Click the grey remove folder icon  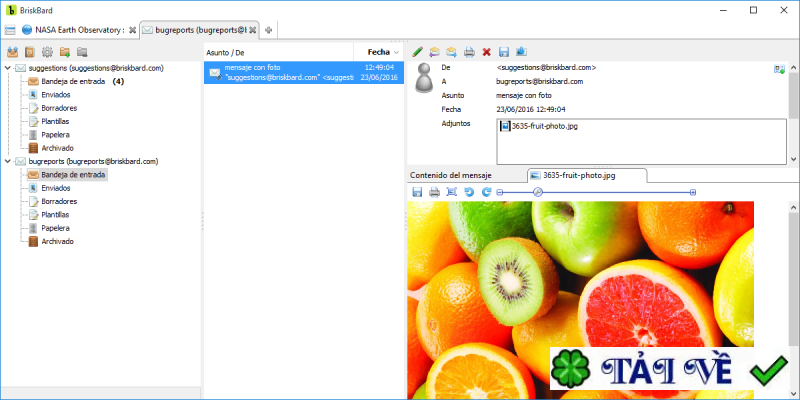82,52
